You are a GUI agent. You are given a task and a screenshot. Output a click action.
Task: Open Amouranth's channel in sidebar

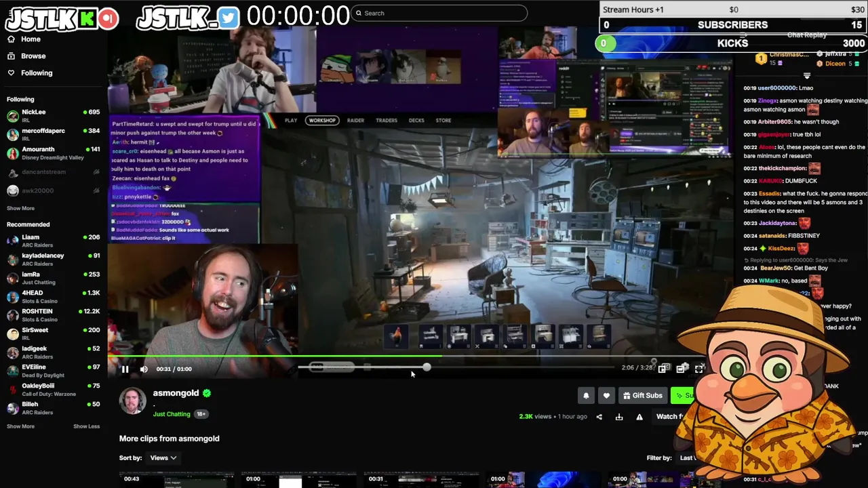54,153
